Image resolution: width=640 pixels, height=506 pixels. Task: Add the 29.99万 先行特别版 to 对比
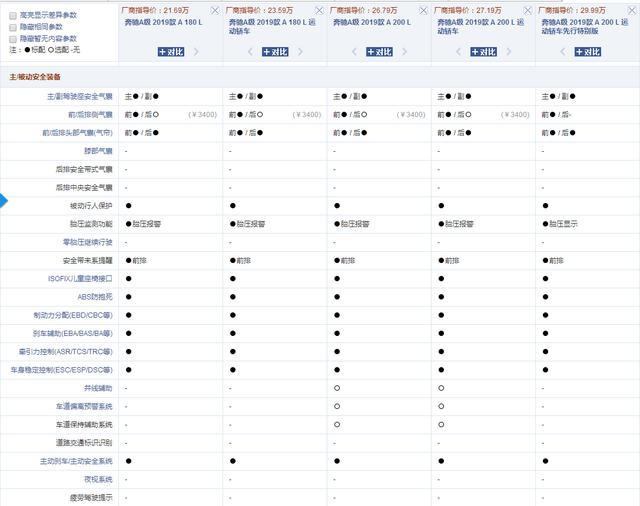(x=588, y=52)
